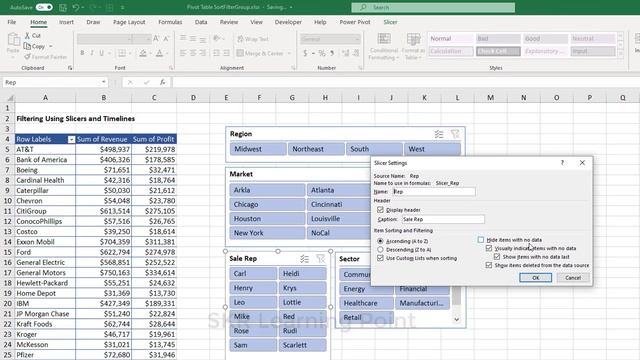Image resolution: width=640 pixels, height=360 pixels.
Task: Click the Undo arrow icon
Action: [76, 7]
